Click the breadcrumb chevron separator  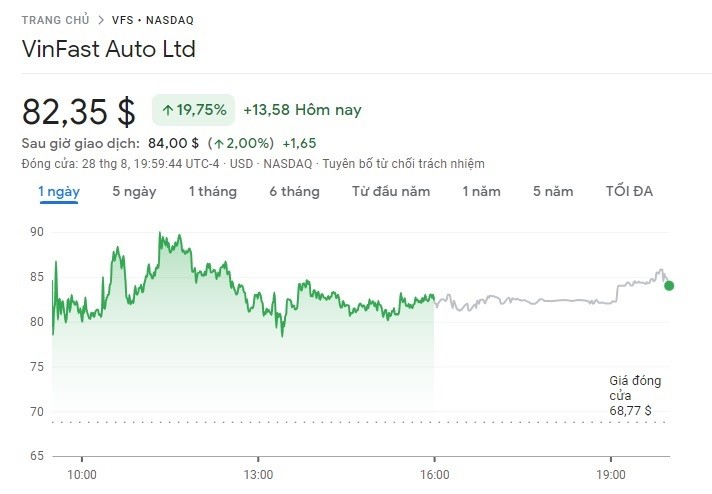click(x=100, y=19)
